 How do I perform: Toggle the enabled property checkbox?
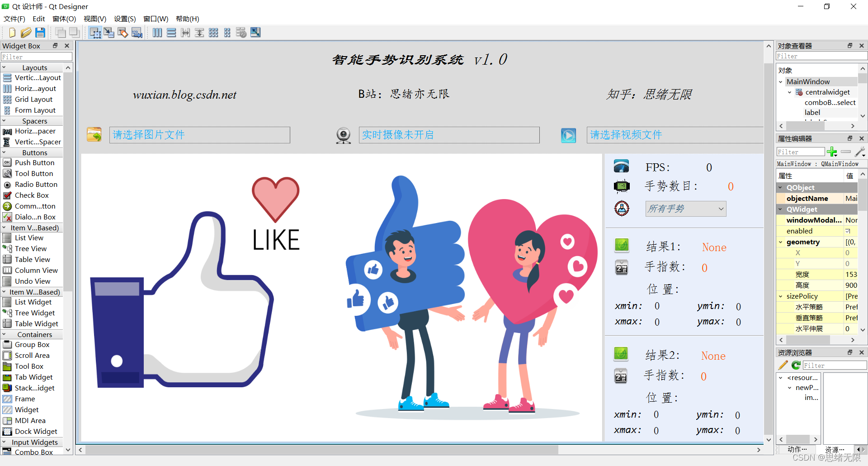click(848, 231)
